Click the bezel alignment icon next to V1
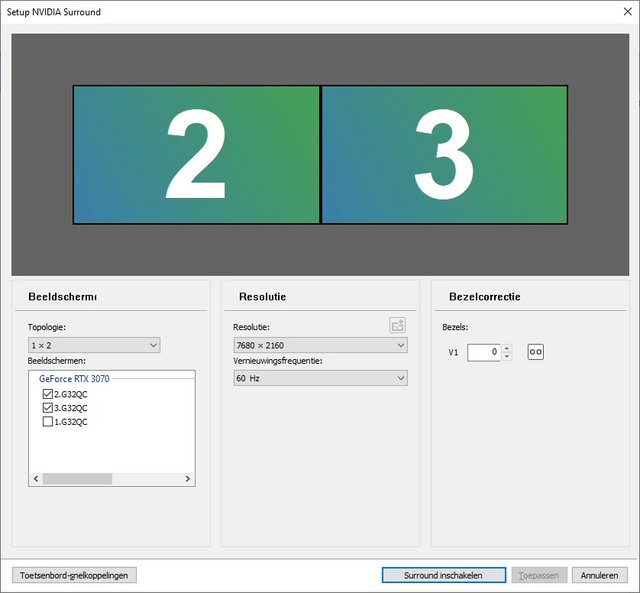640x593 pixels. (x=536, y=352)
